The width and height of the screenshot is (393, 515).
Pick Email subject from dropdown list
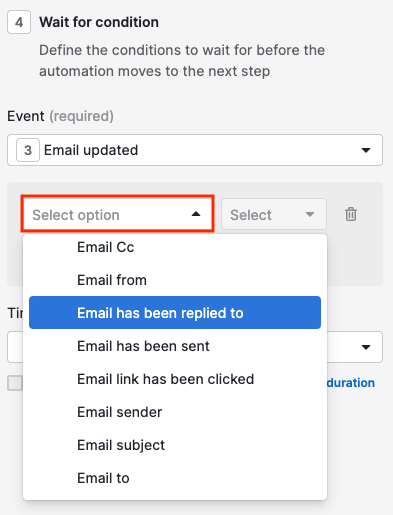(x=175, y=445)
